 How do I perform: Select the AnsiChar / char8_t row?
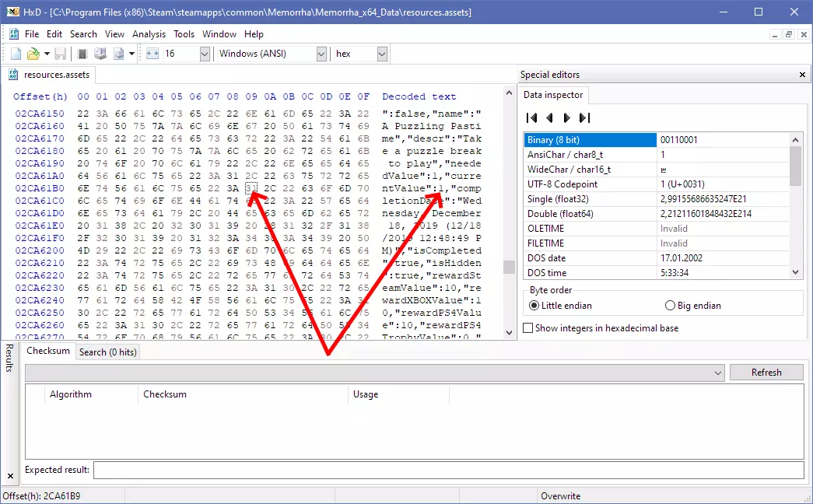(x=656, y=155)
